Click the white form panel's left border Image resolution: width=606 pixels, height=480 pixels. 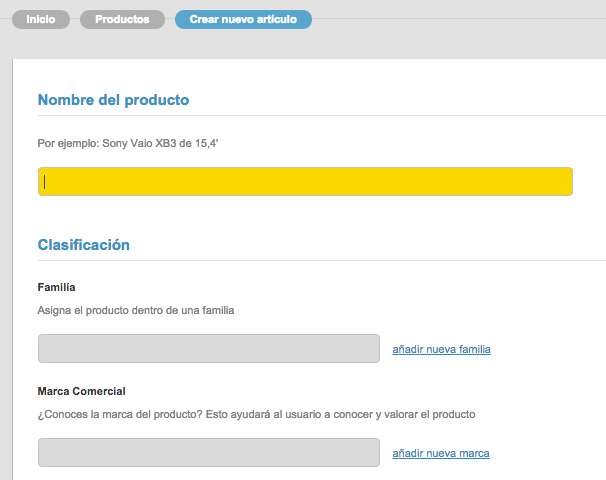pos(12,269)
